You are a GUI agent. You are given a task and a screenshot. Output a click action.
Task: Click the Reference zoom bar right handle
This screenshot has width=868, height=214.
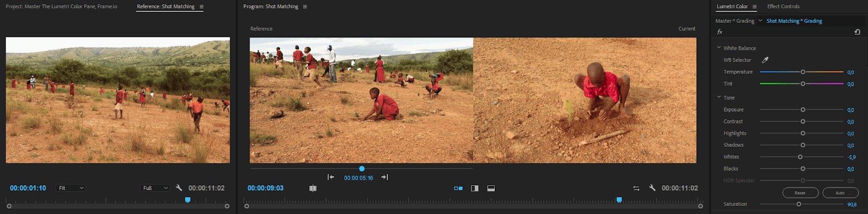pos(227,206)
